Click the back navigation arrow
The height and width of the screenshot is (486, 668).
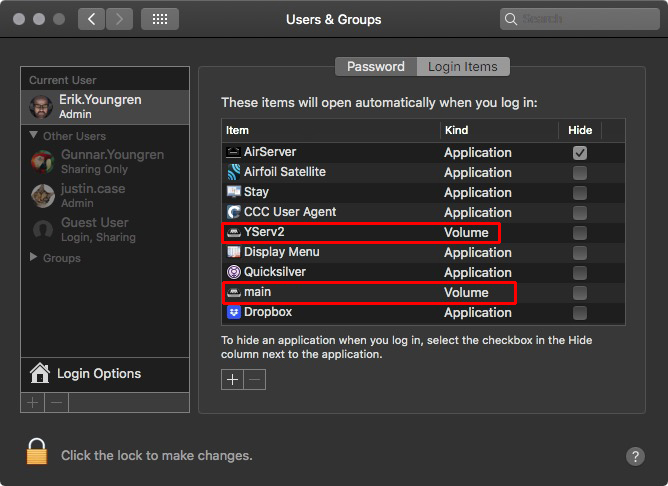[x=91, y=19]
